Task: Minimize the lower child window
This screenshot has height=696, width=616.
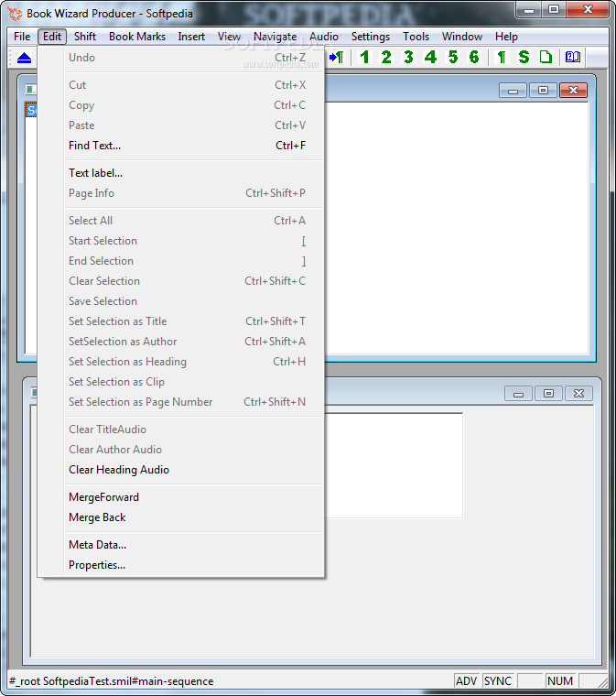Action: click(518, 394)
